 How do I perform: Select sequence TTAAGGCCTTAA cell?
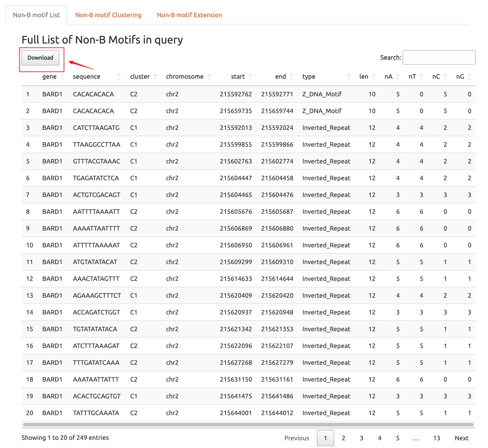click(97, 144)
